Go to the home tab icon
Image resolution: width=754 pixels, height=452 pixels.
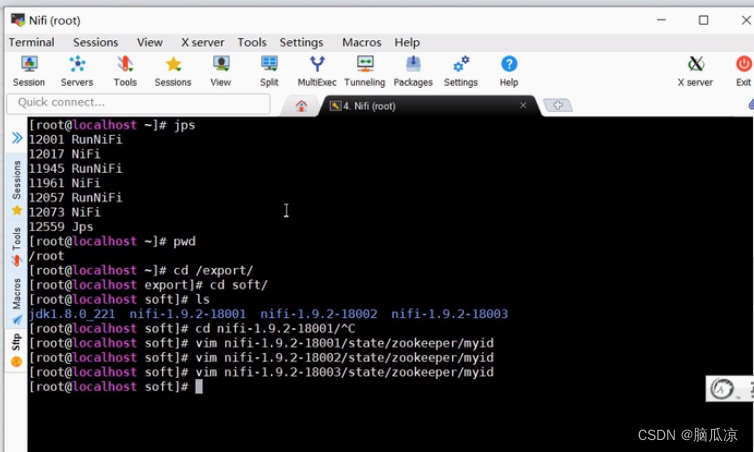pyautogui.click(x=302, y=106)
